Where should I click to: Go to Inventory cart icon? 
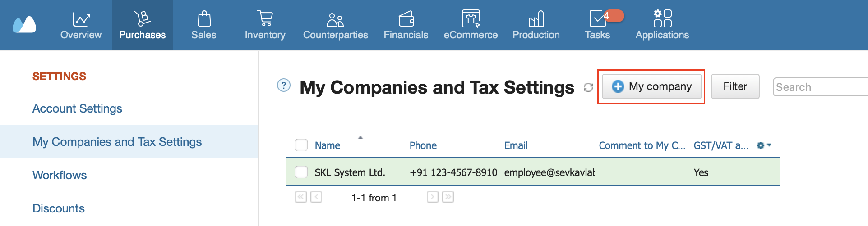265,19
